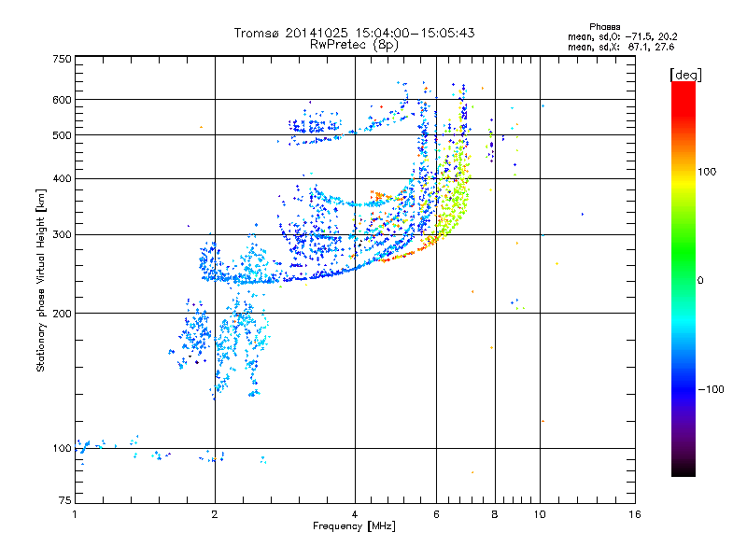The height and width of the screenshot is (560, 747).
Task: Click the phase color bar legend
Action: click(x=684, y=278)
